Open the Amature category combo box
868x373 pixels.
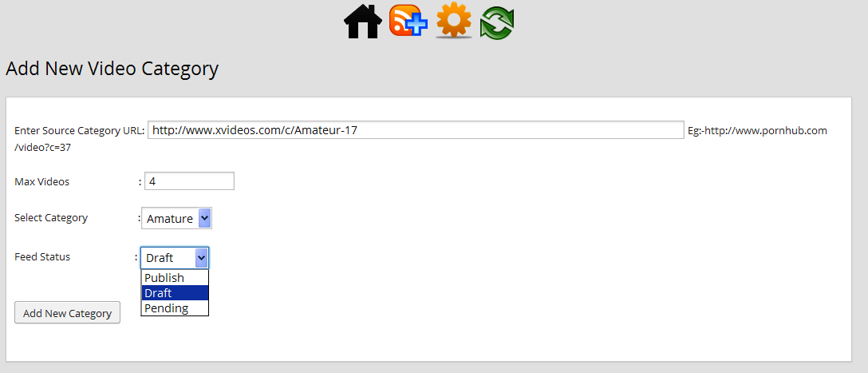coord(176,218)
